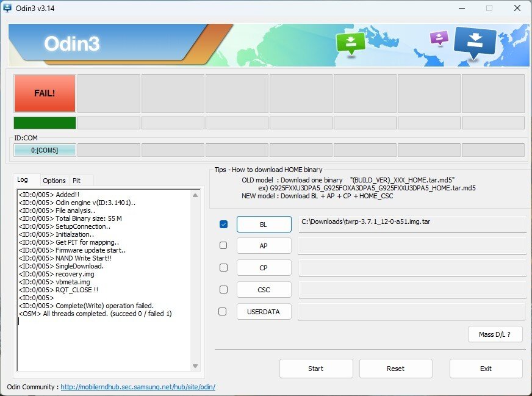Tick the CP checkbox
The width and height of the screenshot is (532, 396).
pyautogui.click(x=223, y=267)
